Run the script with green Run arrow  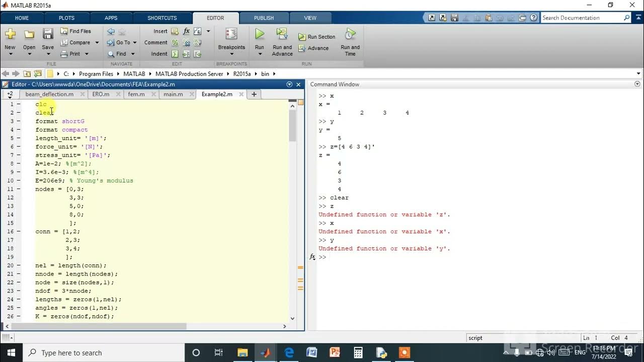(260, 34)
